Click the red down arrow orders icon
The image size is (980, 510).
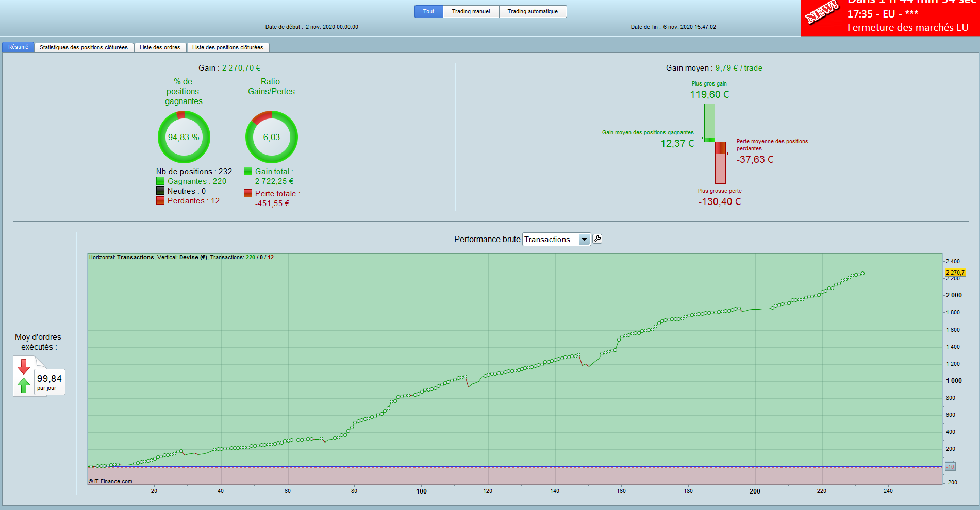pos(24,367)
